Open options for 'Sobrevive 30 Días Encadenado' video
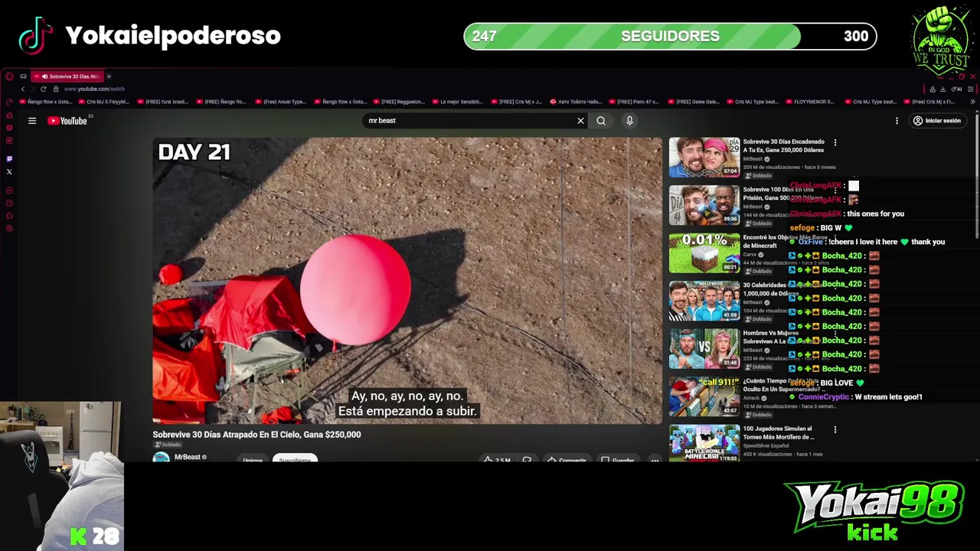Image resolution: width=980 pixels, height=551 pixels. pos(835,142)
